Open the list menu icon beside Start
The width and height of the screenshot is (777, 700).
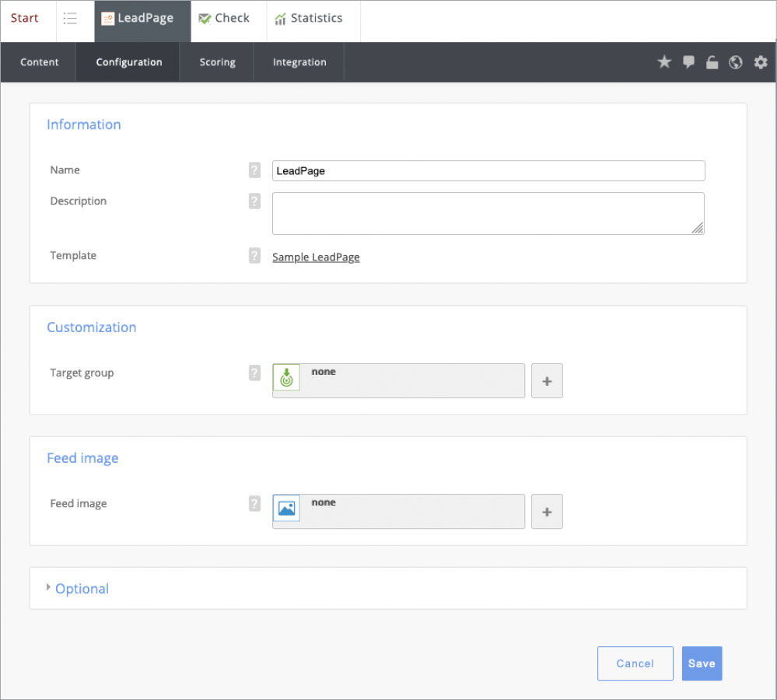[x=70, y=19]
